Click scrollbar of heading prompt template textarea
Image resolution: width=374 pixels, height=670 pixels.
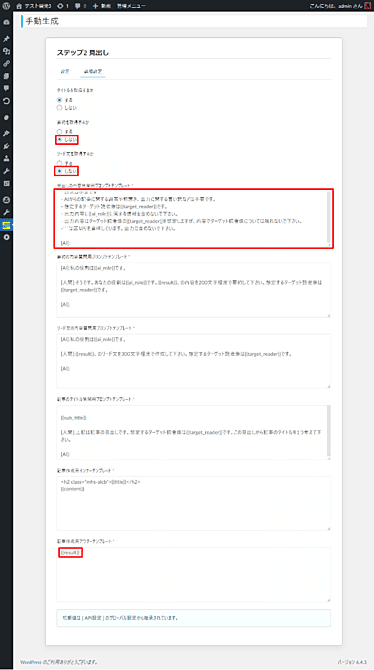[x=328, y=218]
